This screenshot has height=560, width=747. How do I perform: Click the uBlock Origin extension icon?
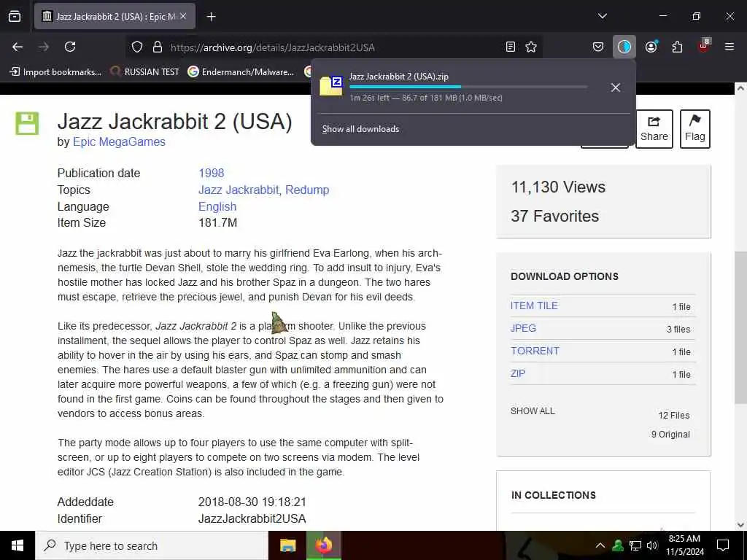click(704, 46)
